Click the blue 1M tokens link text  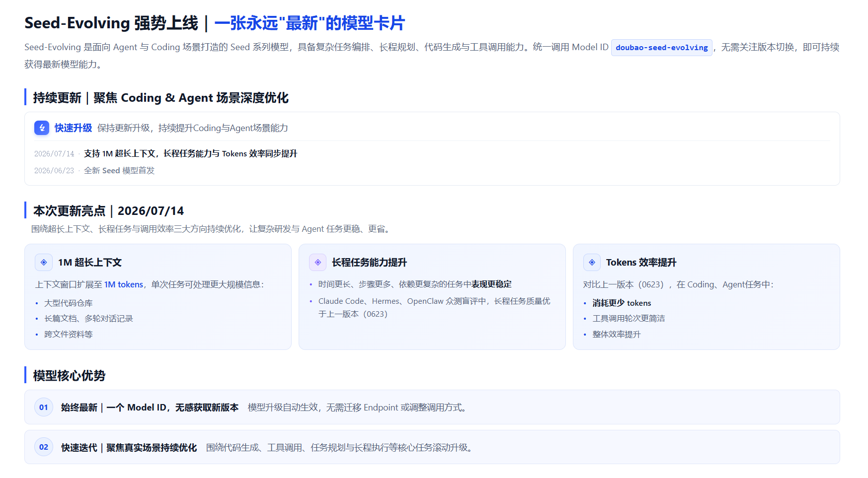pos(124,284)
